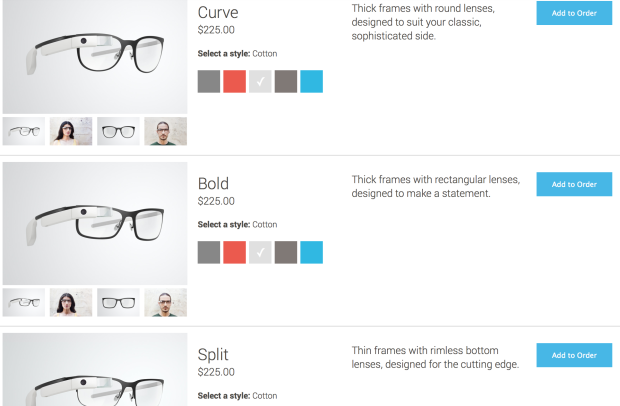
Task: Choose the brown-gray swatch for Curve
Action: [286, 81]
